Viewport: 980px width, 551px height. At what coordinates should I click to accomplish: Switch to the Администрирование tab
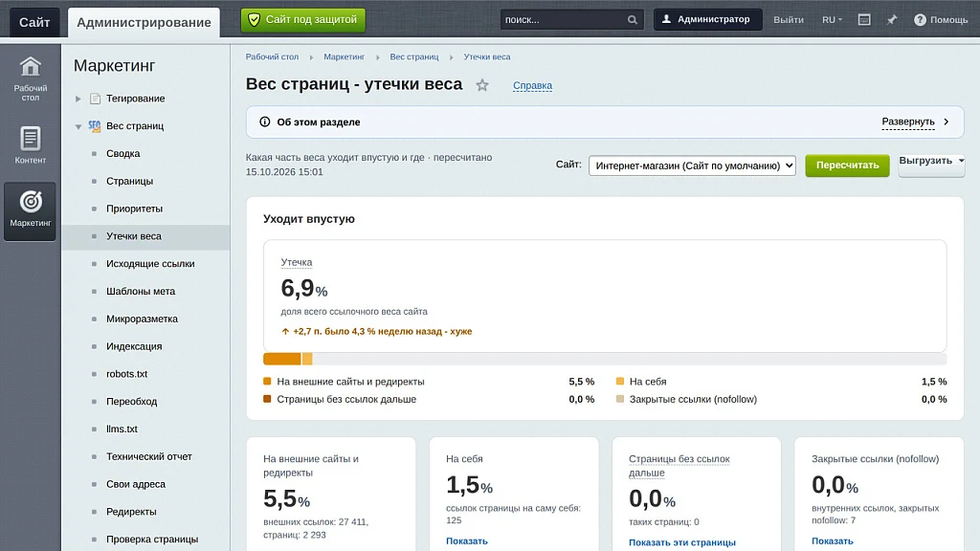[x=144, y=23]
